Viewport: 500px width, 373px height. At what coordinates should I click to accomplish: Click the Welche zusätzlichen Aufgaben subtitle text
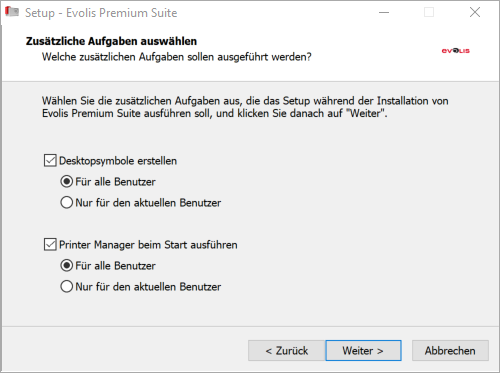177,57
